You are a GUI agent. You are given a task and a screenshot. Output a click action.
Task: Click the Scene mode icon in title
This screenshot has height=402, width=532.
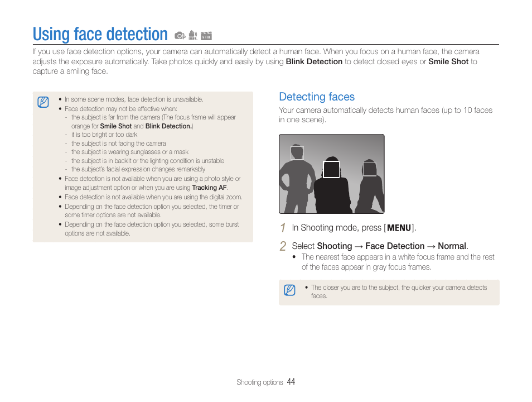point(206,36)
